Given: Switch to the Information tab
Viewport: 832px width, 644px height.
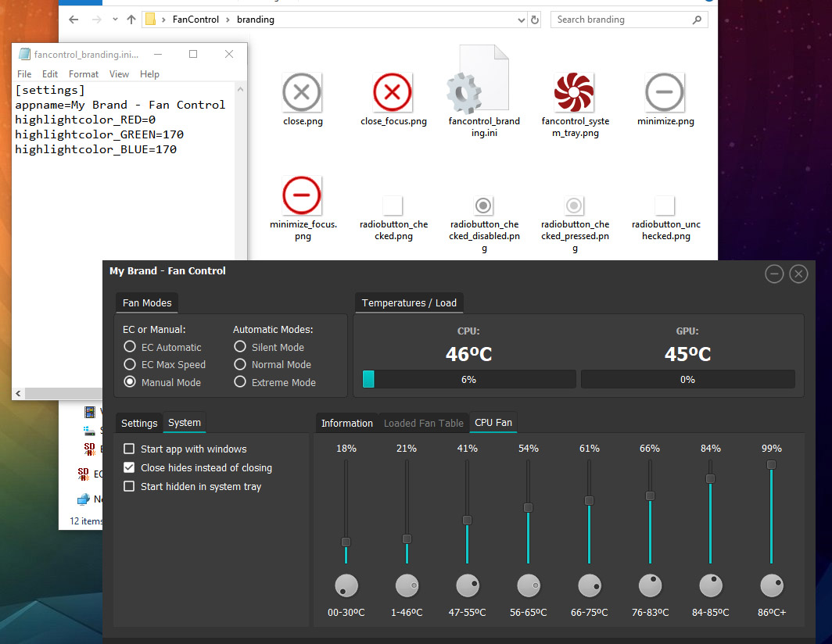Looking at the screenshot, I should click(346, 423).
